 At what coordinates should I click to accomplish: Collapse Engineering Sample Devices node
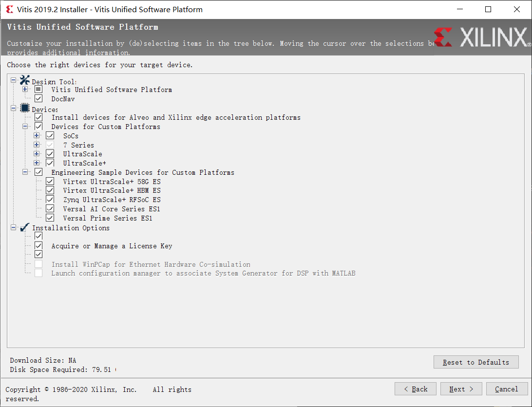click(x=25, y=172)
